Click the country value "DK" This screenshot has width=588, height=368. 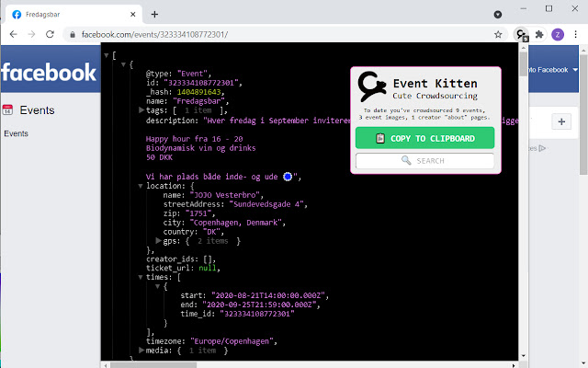coord(213,232)
